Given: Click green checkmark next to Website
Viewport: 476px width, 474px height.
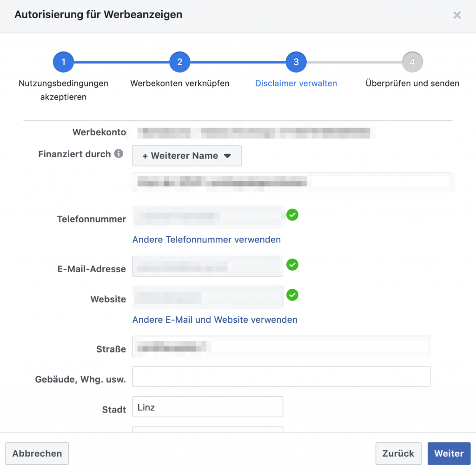Looking at the screenshot, I should pyautogui.click(x=292, y=295).
